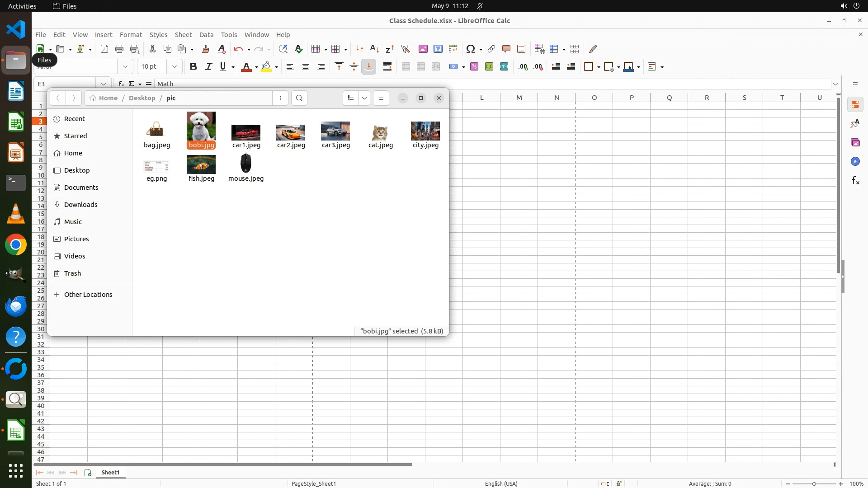Click the Desktop breadcrumb in the path bar
The width and height of the screenshot is (868, 488).
[x=142, y=98]
